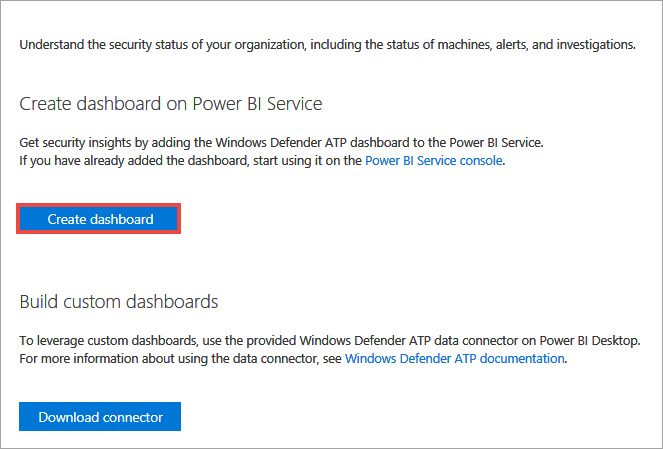Click the 'Build custom dashboards' heading
The width and height of the screenshot is (663, 449).
[x=118, y=301]
